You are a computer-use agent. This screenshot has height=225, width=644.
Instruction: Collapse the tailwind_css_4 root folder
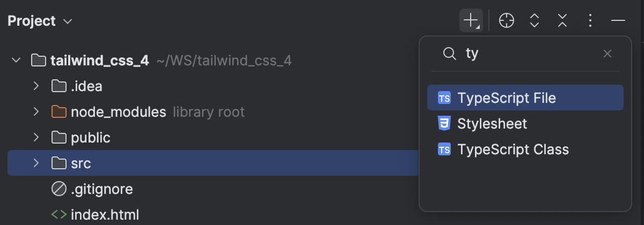[x=17, y=60]
